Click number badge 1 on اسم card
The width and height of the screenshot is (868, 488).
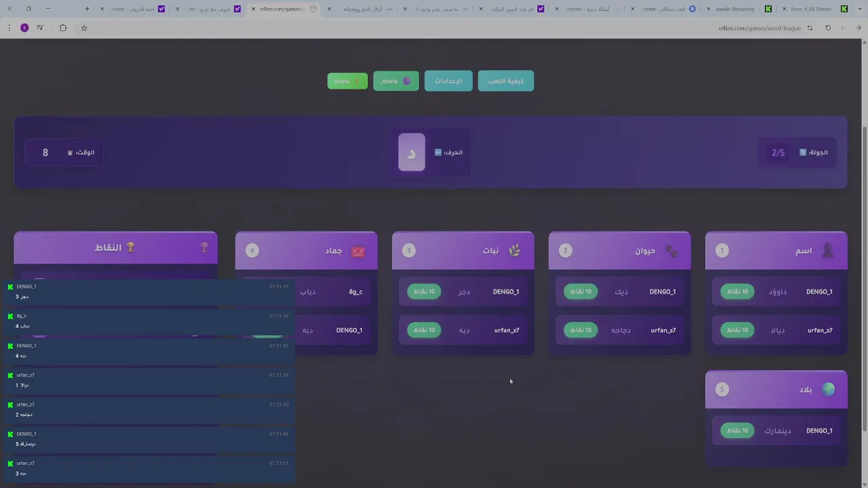[x=722, y=251]
